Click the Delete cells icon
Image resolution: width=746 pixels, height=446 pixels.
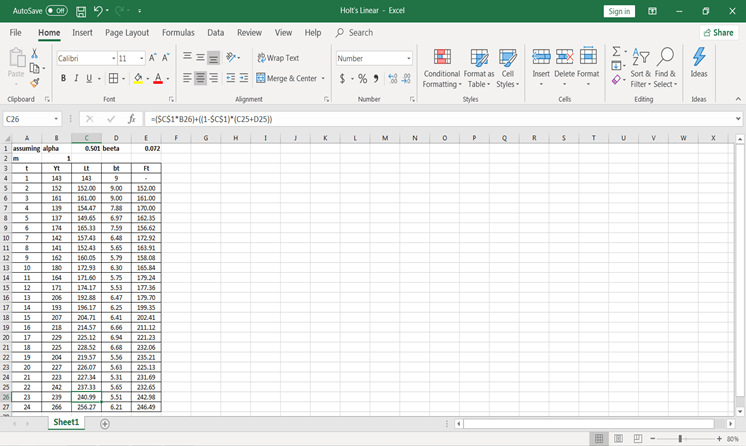coord(564,57)
